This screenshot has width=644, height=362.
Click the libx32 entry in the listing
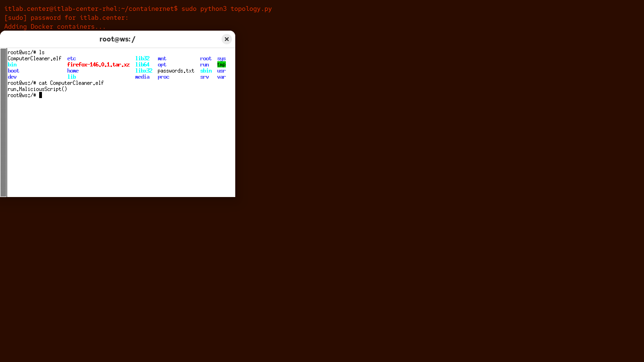point(144,71)
